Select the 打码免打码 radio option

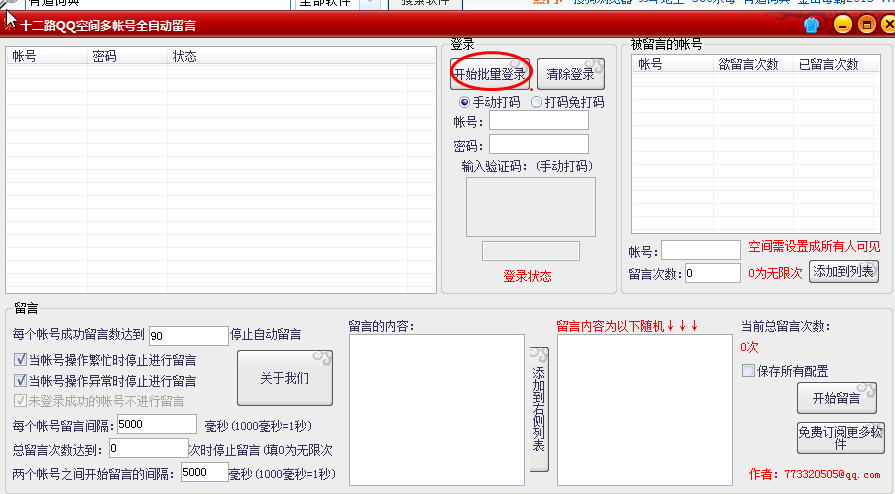click(567, 102)
